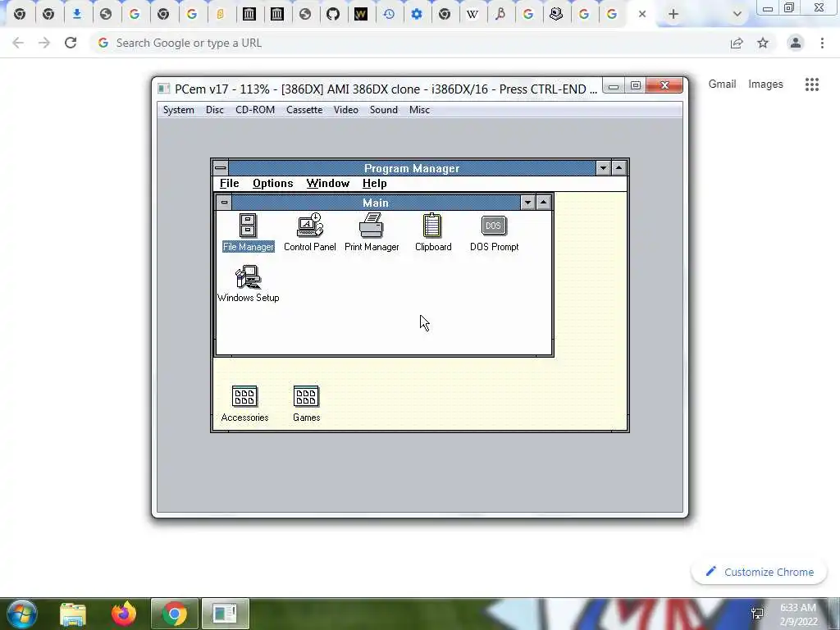Maximize Program Manager with the up arrow
Image resolution: width=840 pixels, height=630 pixels.
pos(619,168)
